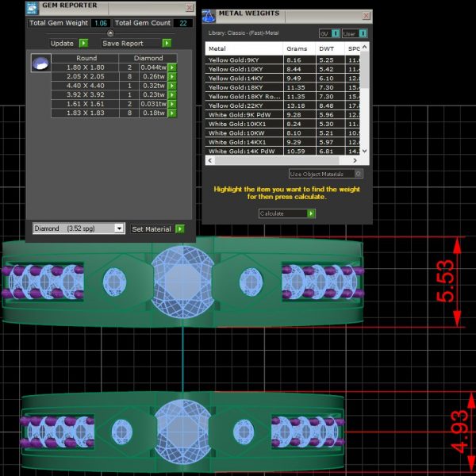Select the Yellow Gold:22KY row

click(x=282, y=106)
